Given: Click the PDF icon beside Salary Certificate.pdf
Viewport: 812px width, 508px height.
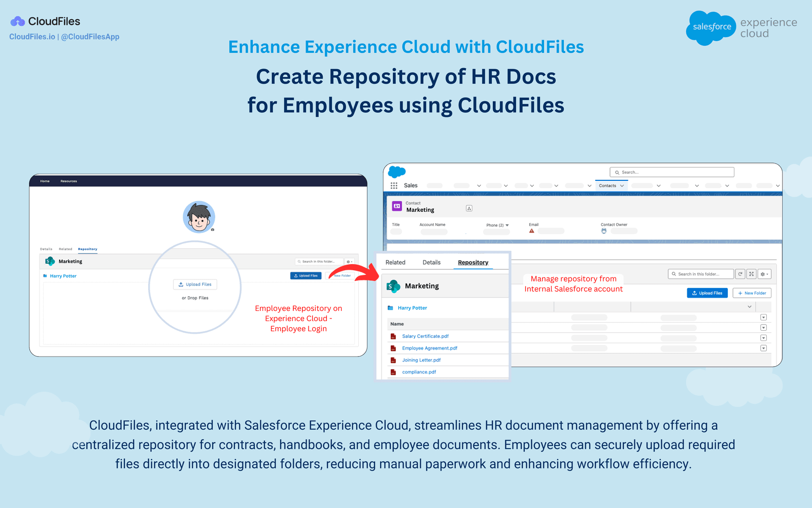Looking at the screenshot, I should pos(393,336).
